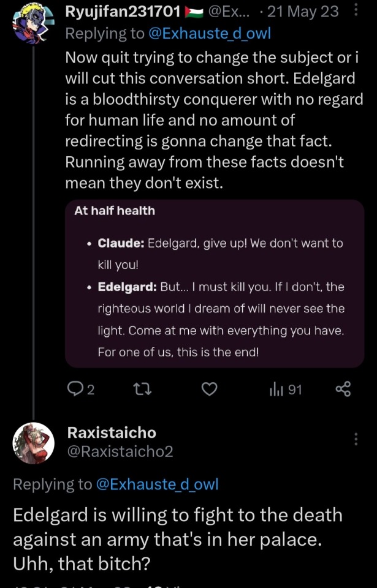The width and height of the screenshot is (377, 588).
Task: Share Ryujifan231701's tweet
Action: [343, 389]
